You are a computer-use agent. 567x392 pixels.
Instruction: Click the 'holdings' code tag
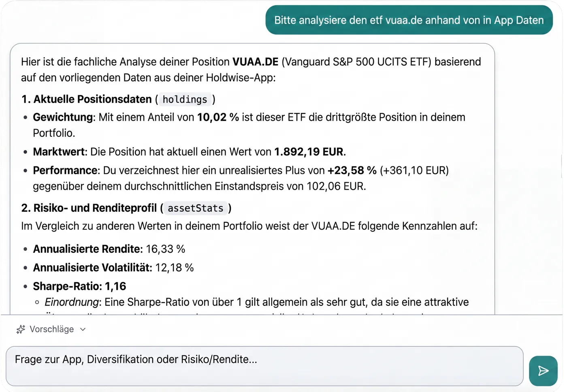coord(185,99)
